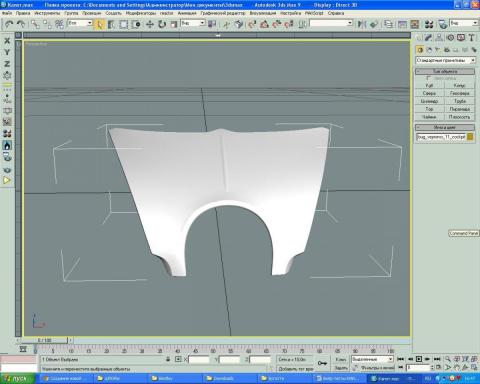
Task: Click the object name field
Action: point(441,137)
